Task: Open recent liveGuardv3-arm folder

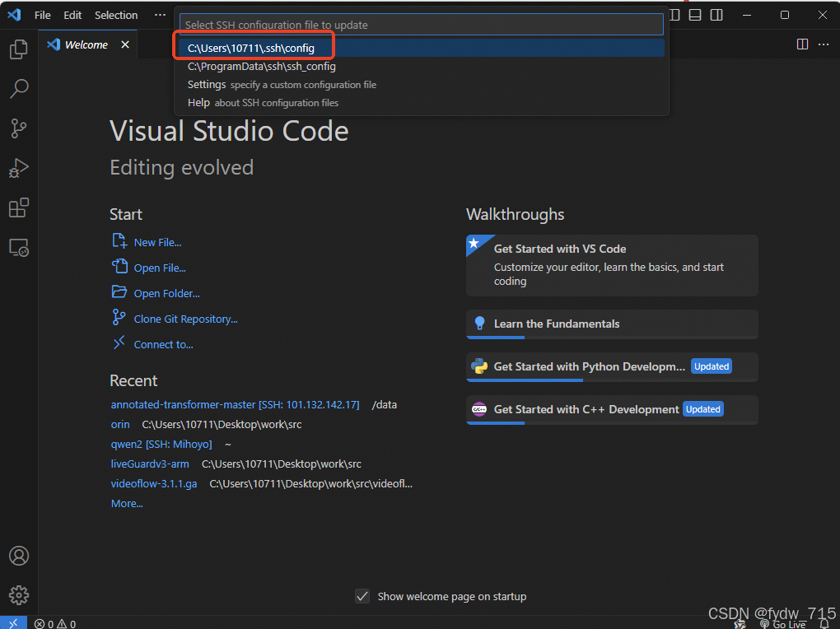Action: coord(150,464)
